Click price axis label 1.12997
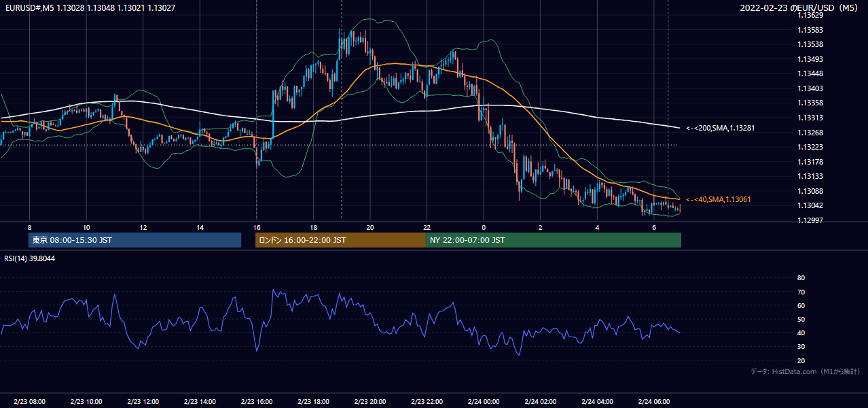 click(810, 220)
